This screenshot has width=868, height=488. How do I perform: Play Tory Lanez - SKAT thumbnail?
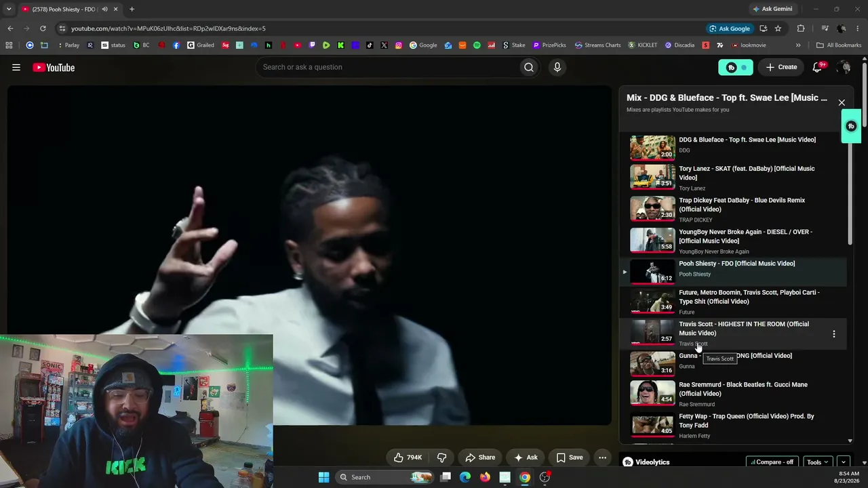click(x=652, y=178)
